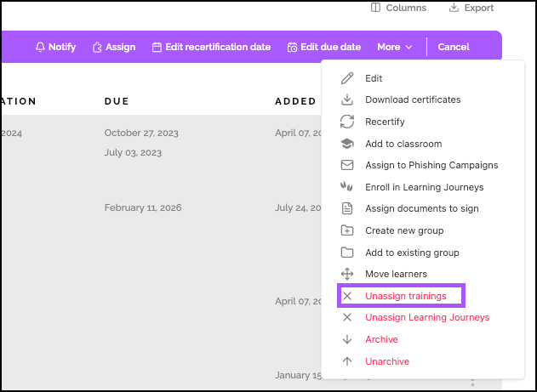Open the Columns selector
This screenshot has height=392, width=537.
(x=398, y=8)
